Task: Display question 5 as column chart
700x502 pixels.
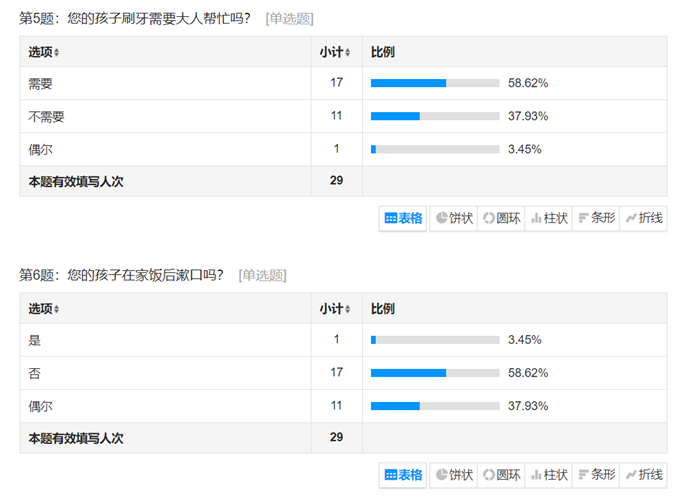Action: pyautogui.click(x=549, y=218)
